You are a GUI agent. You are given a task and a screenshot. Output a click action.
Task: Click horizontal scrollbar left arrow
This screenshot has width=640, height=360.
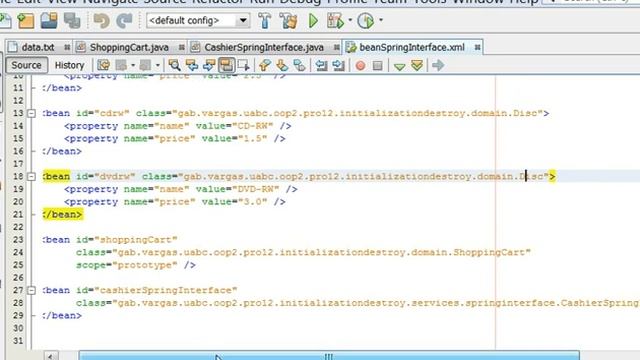point(51,356)
